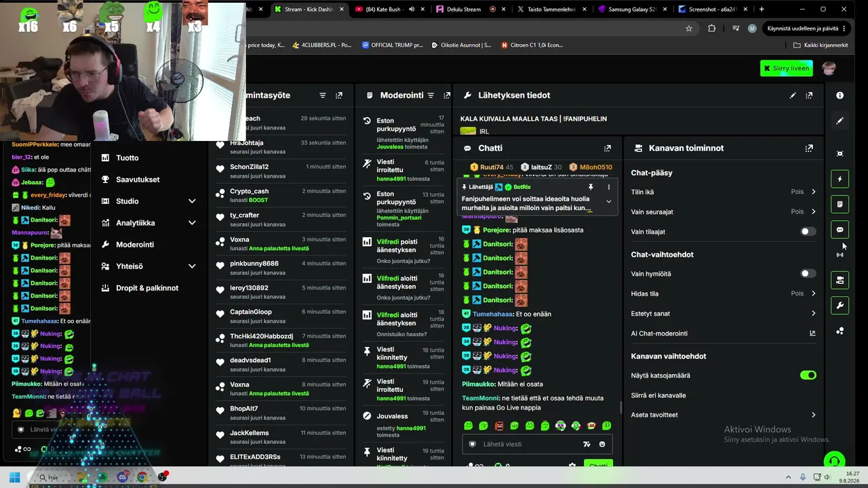Click the user avatar in Kick header
Viewport: 868px width, 488px height.
829,68
